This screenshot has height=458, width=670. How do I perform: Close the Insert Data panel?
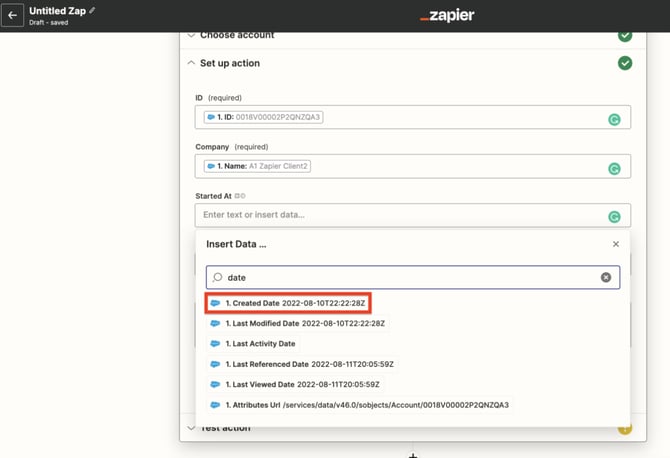(615, 244)
